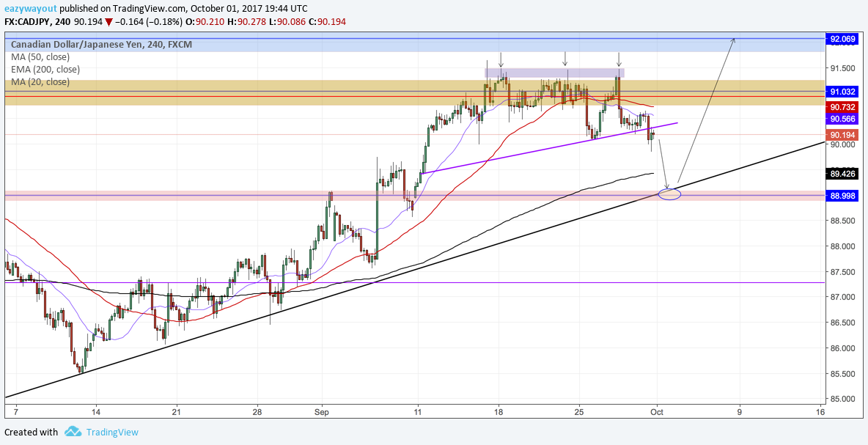Viewport: 868px width, 445px height.
Task: Select the MA (20, close) indicator label
Action: click(40, 82)
